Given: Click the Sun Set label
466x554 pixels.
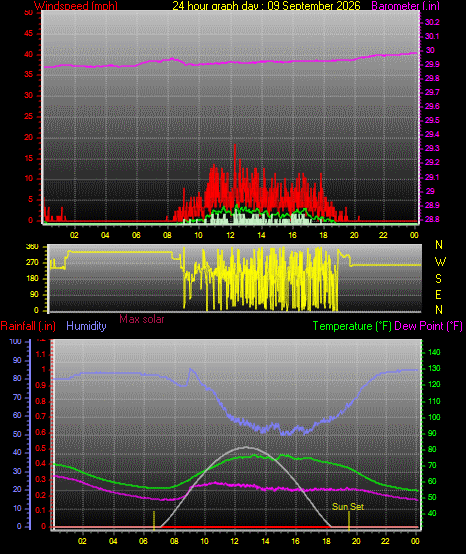Looking at the screenshot, I should [348, 507].
